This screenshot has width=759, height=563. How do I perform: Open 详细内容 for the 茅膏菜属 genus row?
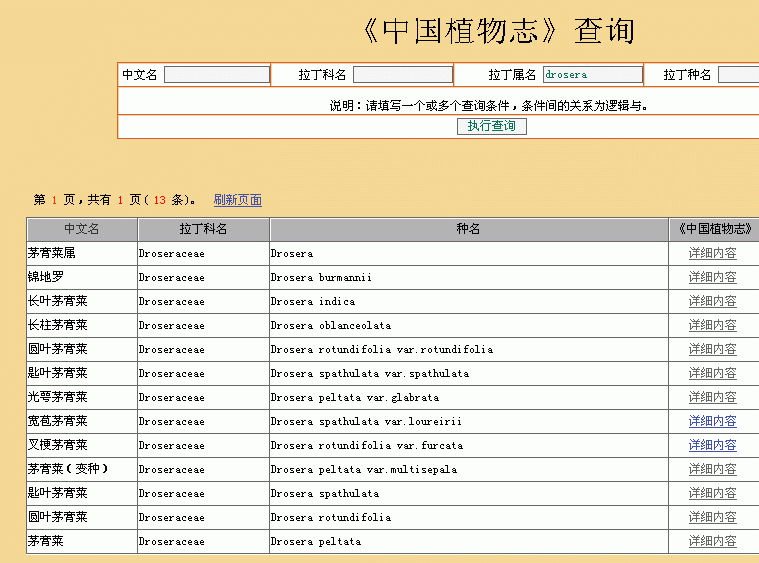pyautogui.click(x=712, y=253)
